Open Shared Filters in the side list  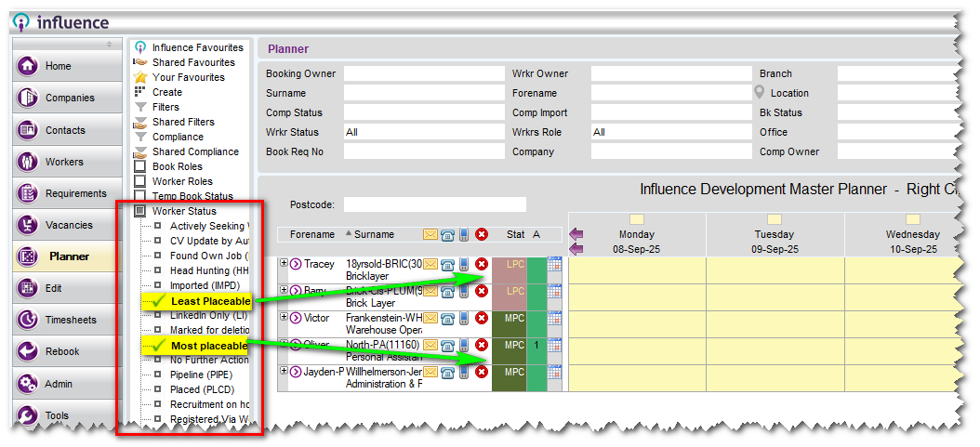pyautogui.click(x=183, y=122)
